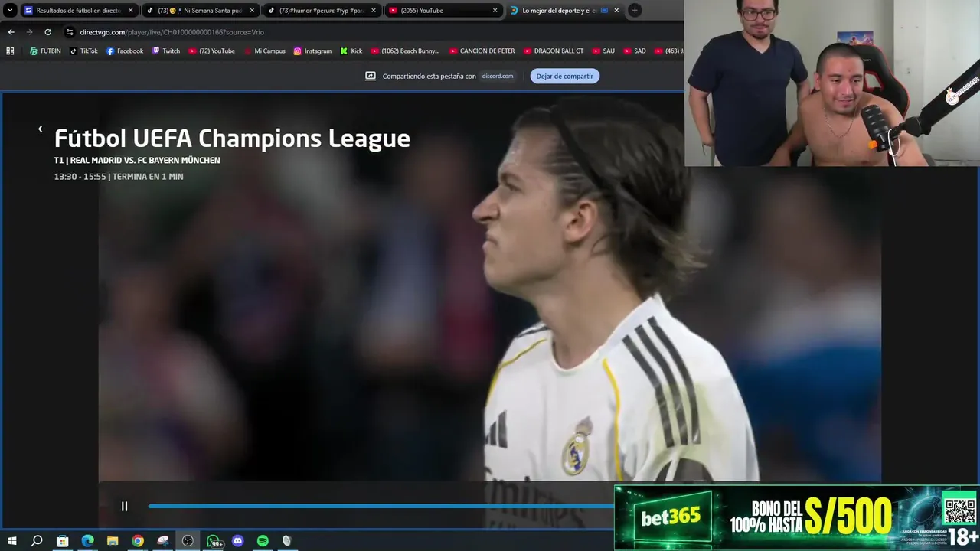
Task: Open Spotify from taskbar
Action: (x=263, y=541)
